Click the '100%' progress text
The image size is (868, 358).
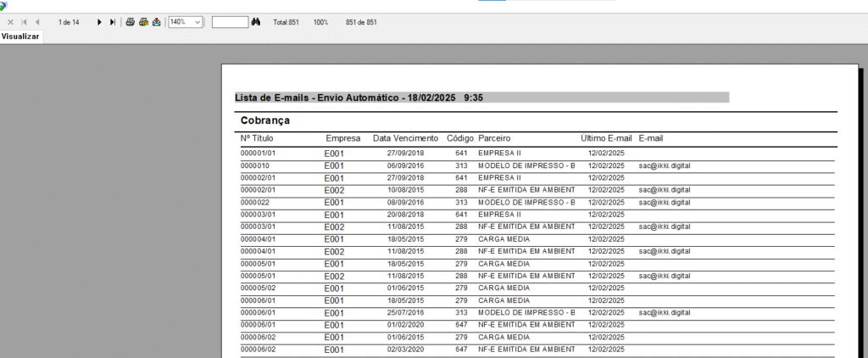click(320, 22)
